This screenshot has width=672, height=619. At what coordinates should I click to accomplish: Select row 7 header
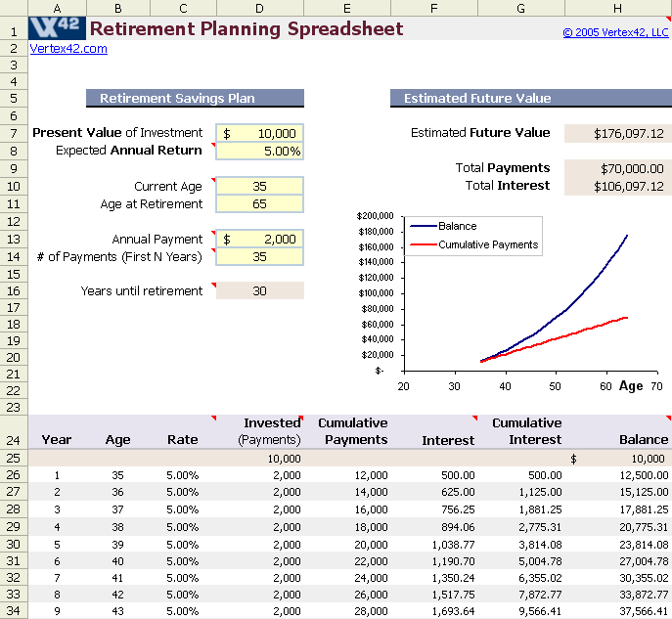[x=14, y=133]
